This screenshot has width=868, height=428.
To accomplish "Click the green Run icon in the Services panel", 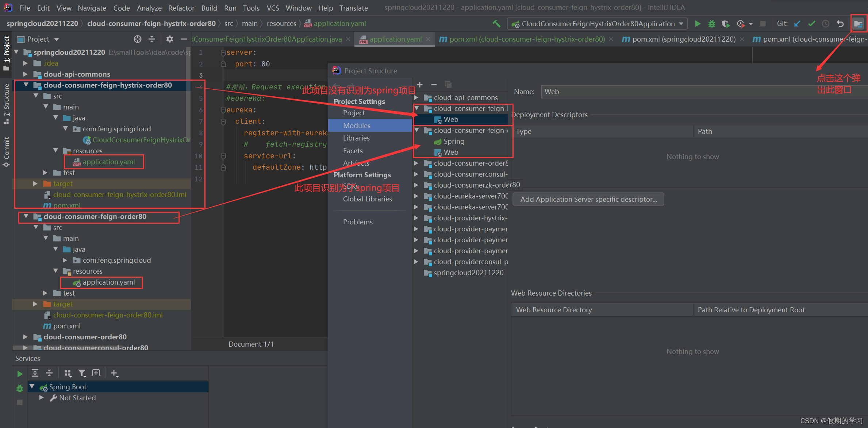I will 20,374.
